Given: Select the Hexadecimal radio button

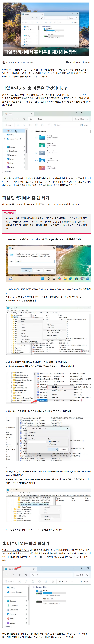Looking at the screenshot, I should [x=50, y=441].
